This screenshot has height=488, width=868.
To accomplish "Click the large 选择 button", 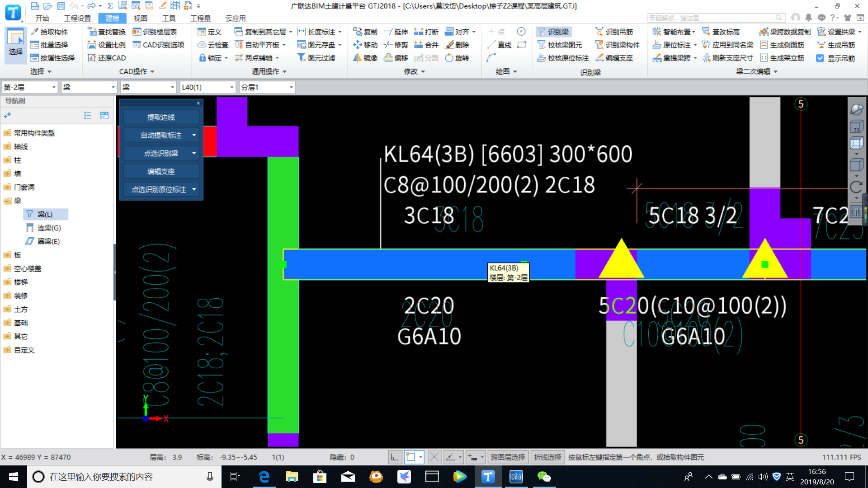I will pyautogui.click(x=16, y=44).
